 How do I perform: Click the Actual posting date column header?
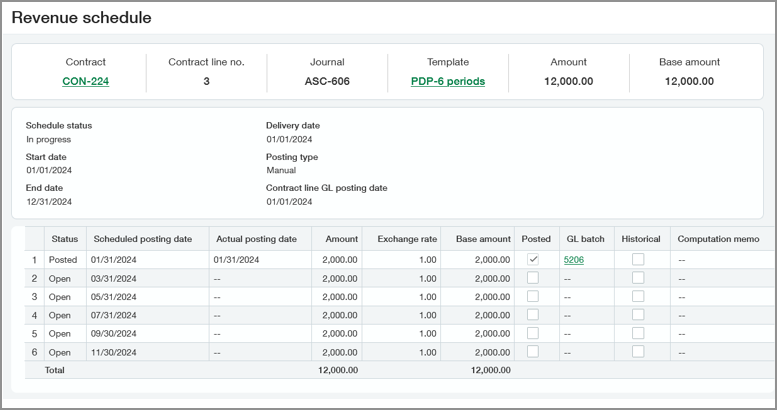click(256, 239)
